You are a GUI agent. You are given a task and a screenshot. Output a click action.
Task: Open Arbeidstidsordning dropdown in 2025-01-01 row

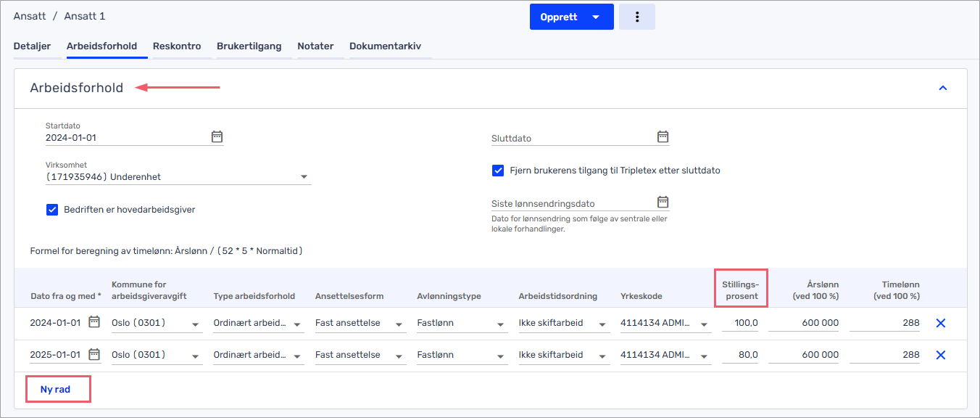(563, 356)
